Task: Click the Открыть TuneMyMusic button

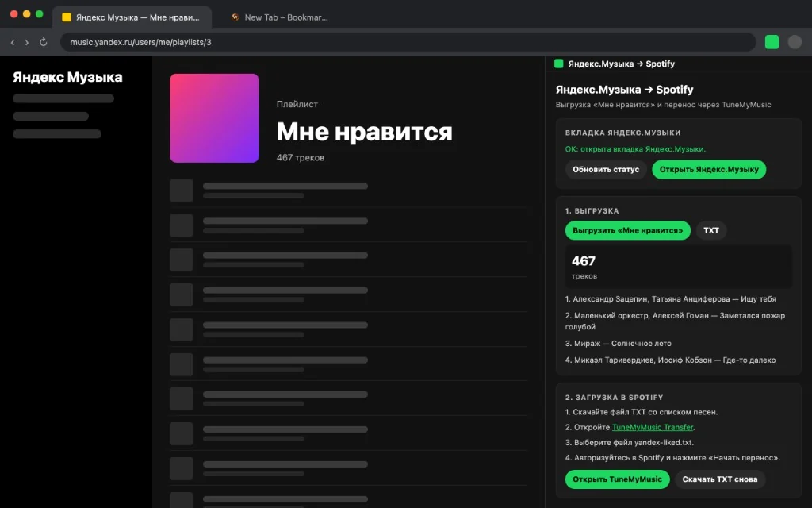Action: point(617,479)
